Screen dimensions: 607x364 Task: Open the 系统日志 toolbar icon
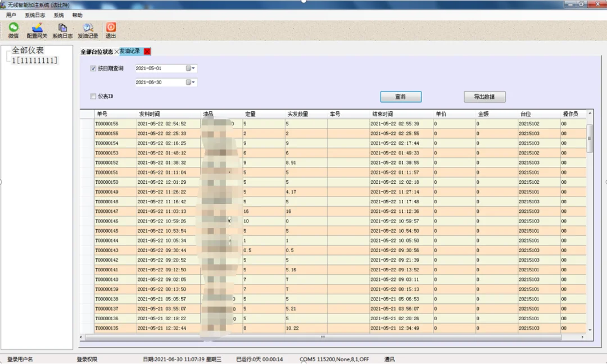pos(62,30)
